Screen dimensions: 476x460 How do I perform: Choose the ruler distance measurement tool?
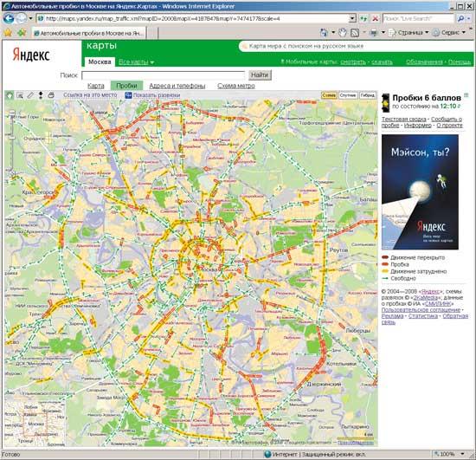point(30,95)
